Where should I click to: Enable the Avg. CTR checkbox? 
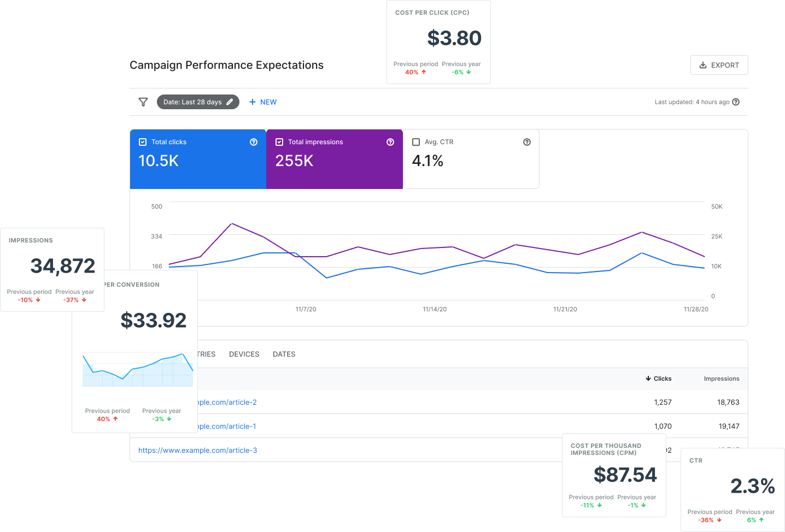point(416,142)
